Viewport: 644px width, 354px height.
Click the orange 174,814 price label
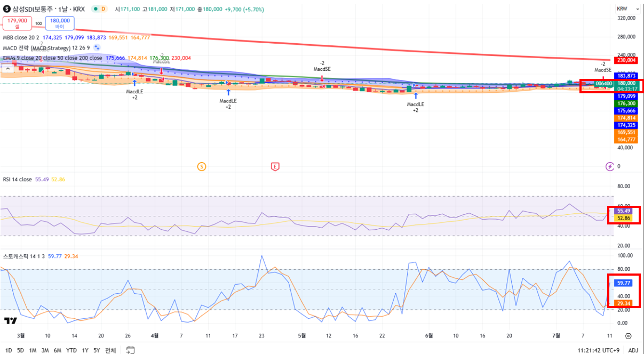[625, 117]
